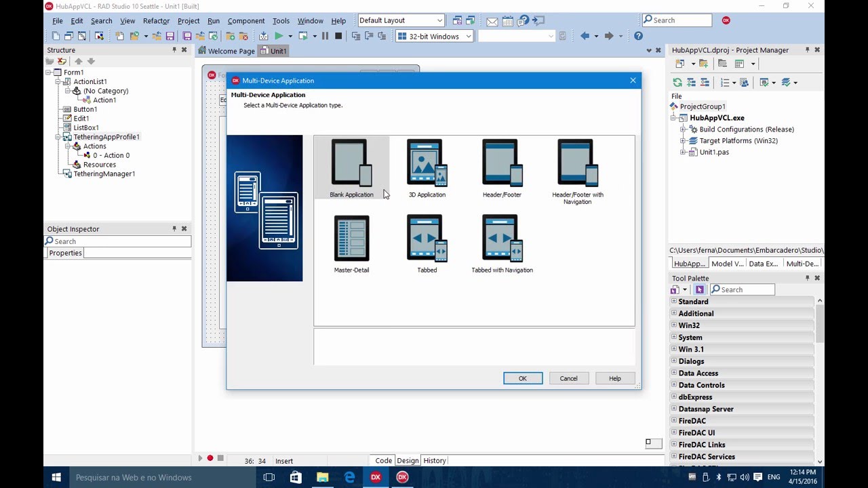The image size is (868, 488).
Task: Click the Object Inspector search field
Action: tap(118, 241)
